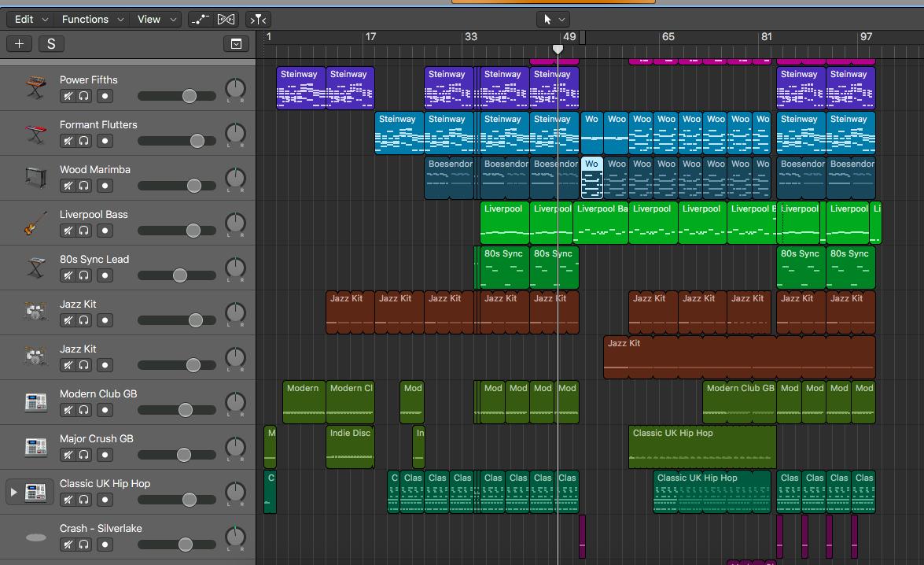The image size is (924, 565).
Task: Select the Wood Marimba track name
Action: pyautogui.click(x=95, y=169)
